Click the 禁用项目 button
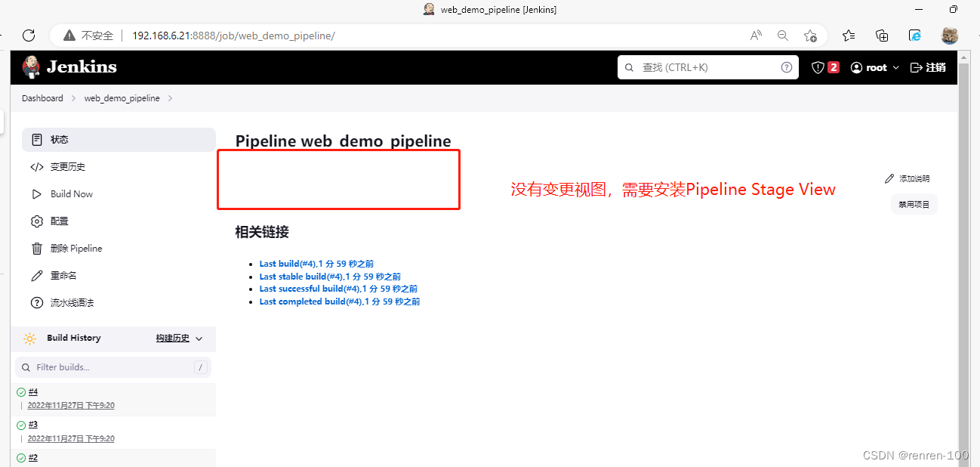This screenshot has width=980, height=467. [x=914, y=204]
